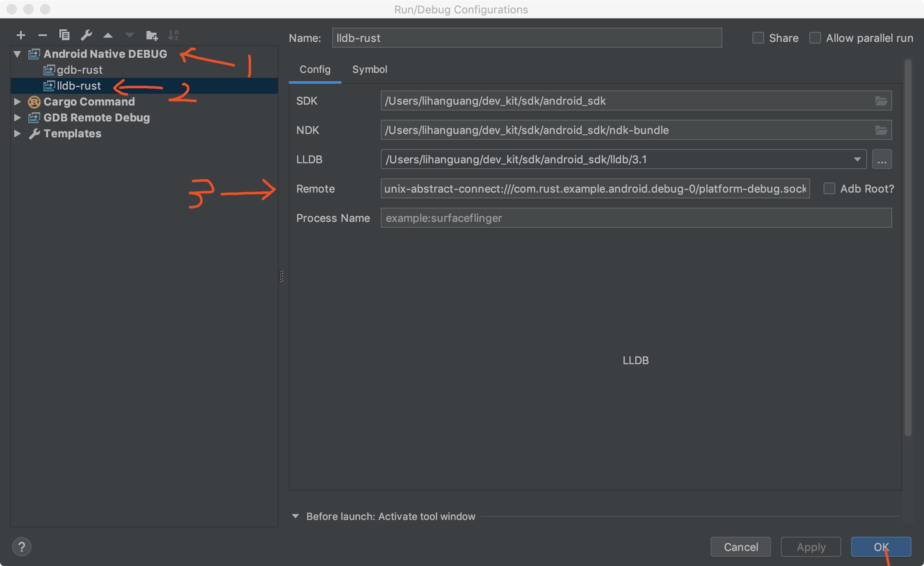924x566 pixels.
Task: Click the Process Name input field
Action: click(636, 218)
